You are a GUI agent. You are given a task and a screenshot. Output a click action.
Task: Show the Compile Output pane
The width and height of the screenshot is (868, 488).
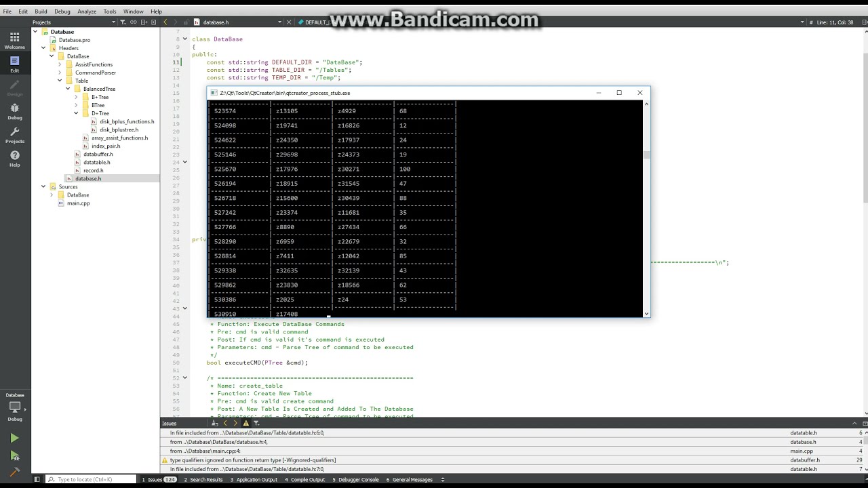pyautogui.click(x=305, y=479)
